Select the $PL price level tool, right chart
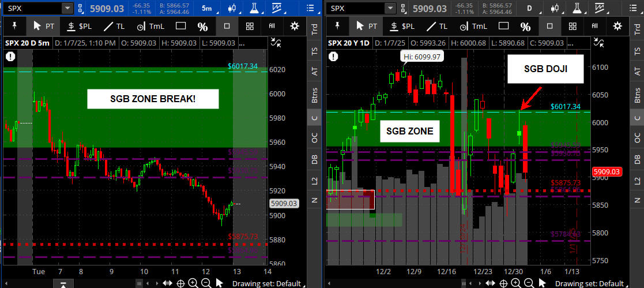This screenshot has height=288, width=644. point(402,27)
